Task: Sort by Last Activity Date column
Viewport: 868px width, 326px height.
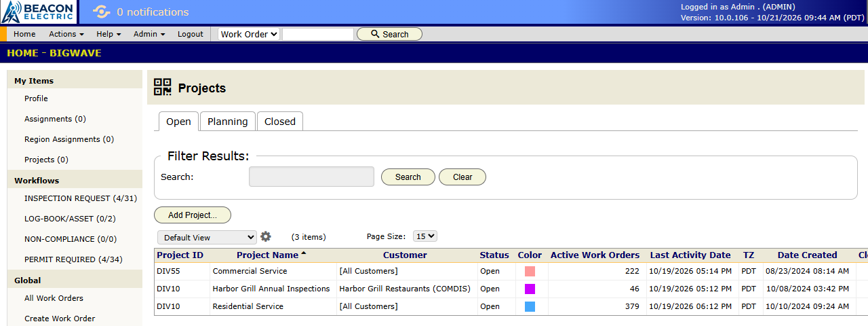Action: (x=690, y=255)
